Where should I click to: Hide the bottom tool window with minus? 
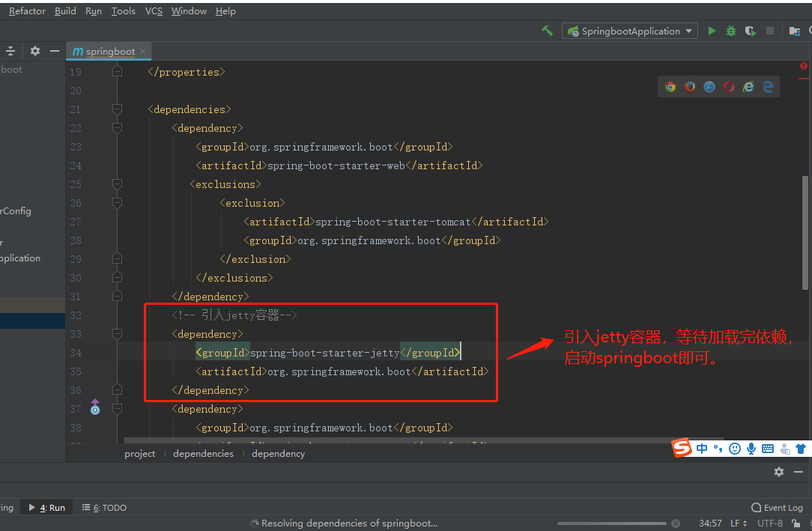pyautogui.click(x=799, y=472)
